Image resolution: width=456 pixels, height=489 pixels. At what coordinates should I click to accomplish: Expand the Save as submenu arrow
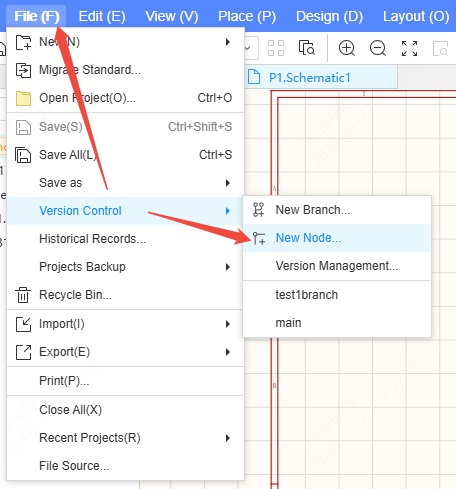tap(228, 183)
